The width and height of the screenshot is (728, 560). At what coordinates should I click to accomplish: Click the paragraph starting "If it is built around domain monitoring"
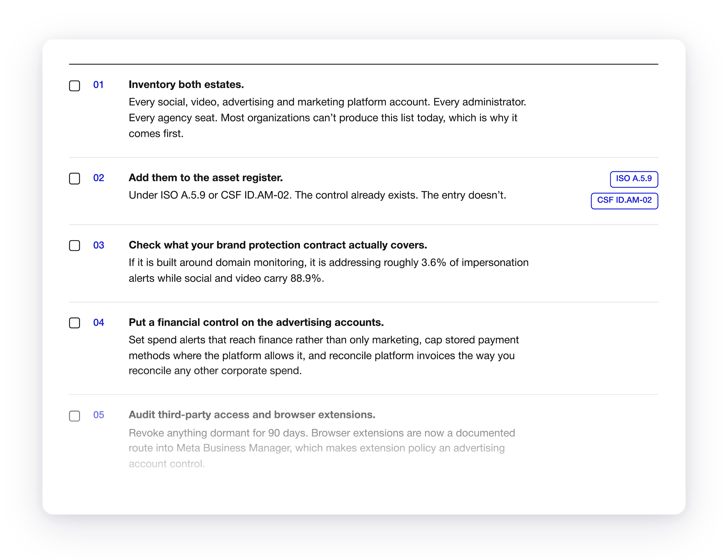tap(328, 270)
